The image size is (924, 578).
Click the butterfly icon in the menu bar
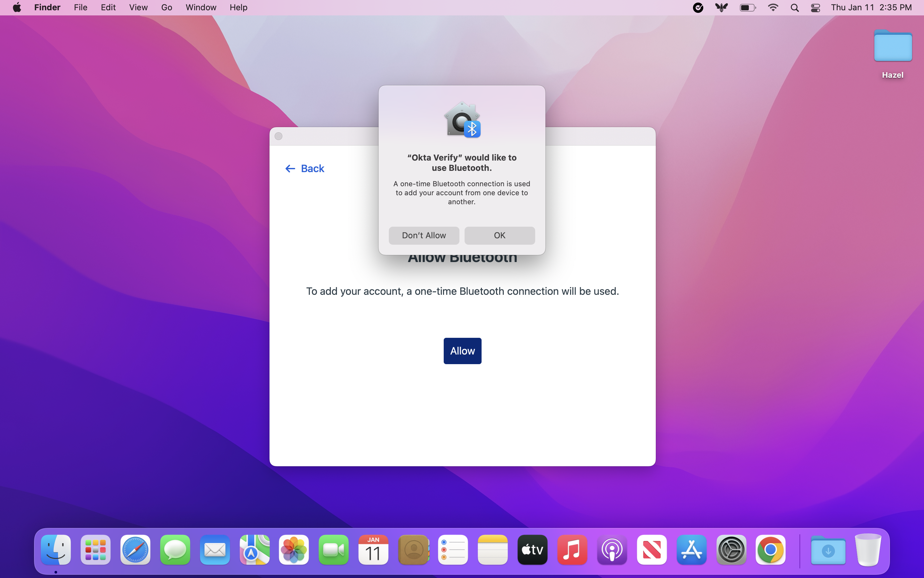coord(721,8)
